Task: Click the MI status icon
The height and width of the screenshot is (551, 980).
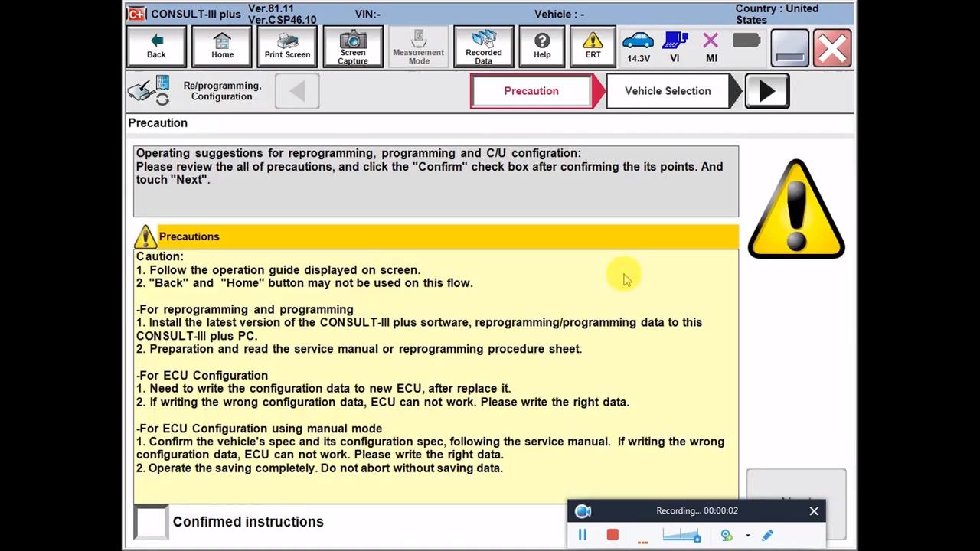Action: coord(711,47)
